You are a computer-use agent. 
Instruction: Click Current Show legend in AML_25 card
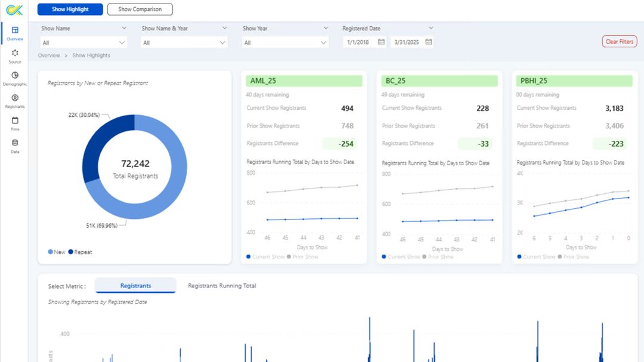265,257
